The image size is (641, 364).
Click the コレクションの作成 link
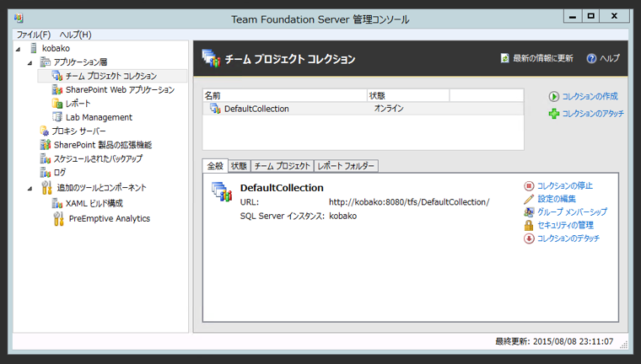[x=590, y=96]
